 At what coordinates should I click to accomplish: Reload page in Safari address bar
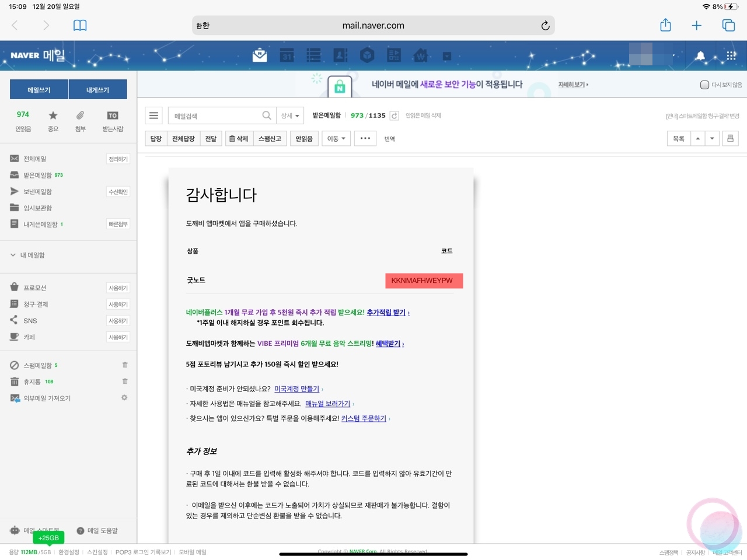pyautogui.click(x=545, y=26)
